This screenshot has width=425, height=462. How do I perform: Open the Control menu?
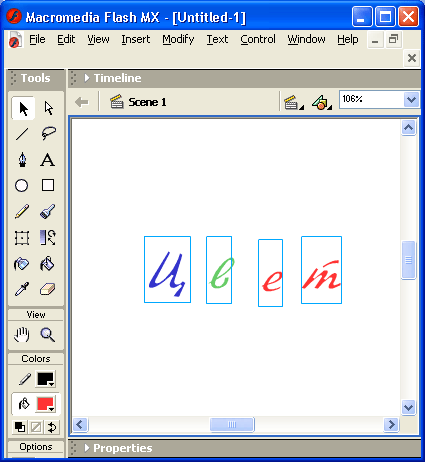(258, 39)
